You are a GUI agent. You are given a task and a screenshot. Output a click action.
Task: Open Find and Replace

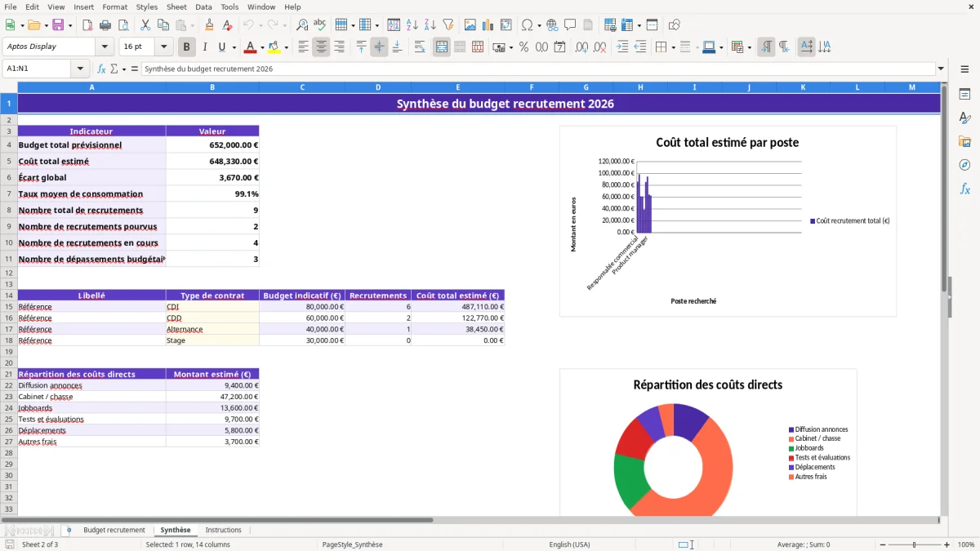tap(302, 25)
